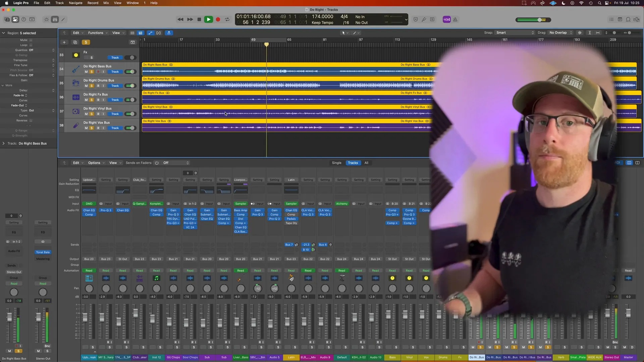This screenshot has height=362, width=644.
Task: Click Do Right Vox Bus track icon
Action: click(x=76, y=125)
